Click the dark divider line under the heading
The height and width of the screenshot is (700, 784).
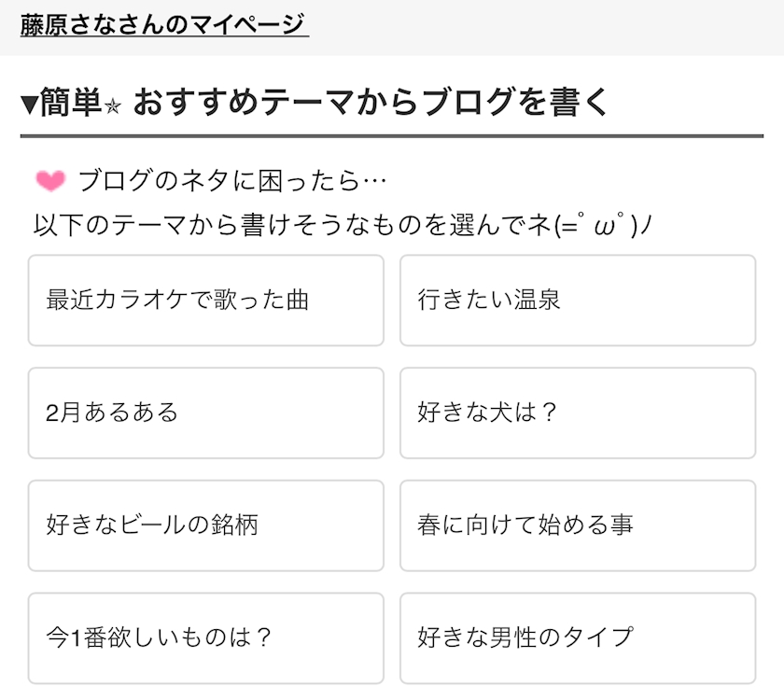pos(392,136)
